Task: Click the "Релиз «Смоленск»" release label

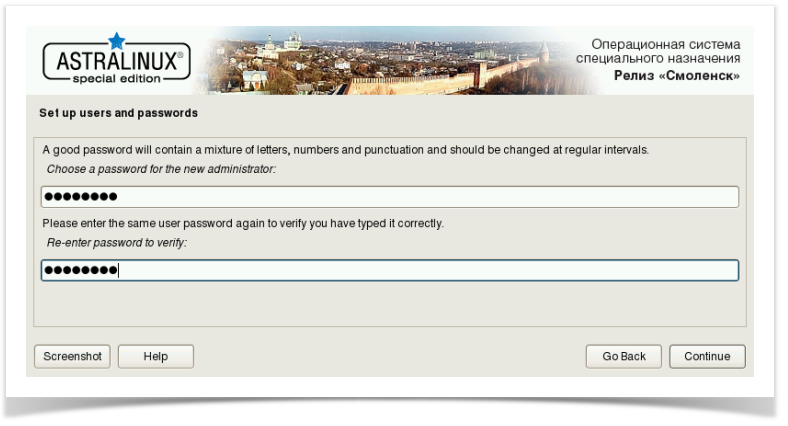Action: [x=677, y=76]
